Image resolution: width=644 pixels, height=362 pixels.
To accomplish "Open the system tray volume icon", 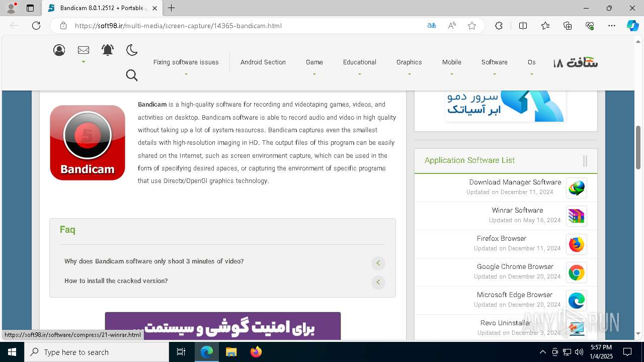I will 579,352.
